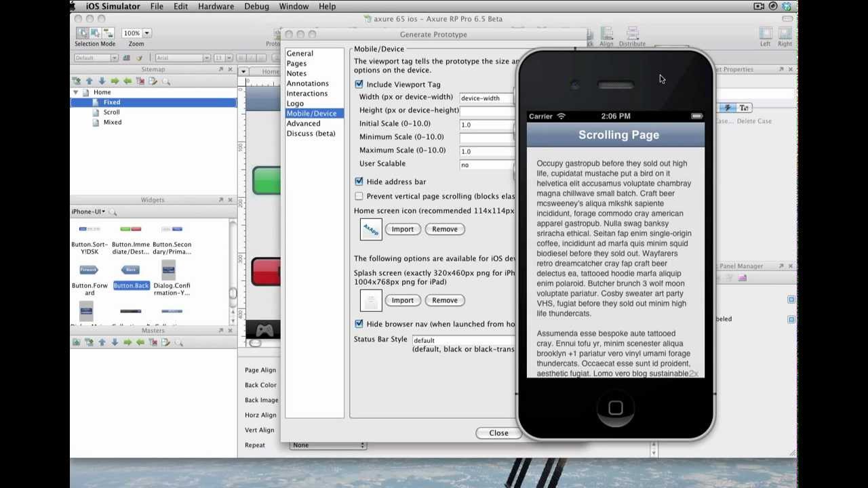Uncheck the Hide address bar checkbox
Viewport: 868px width, 488px height.
click(x=359, y=182)
